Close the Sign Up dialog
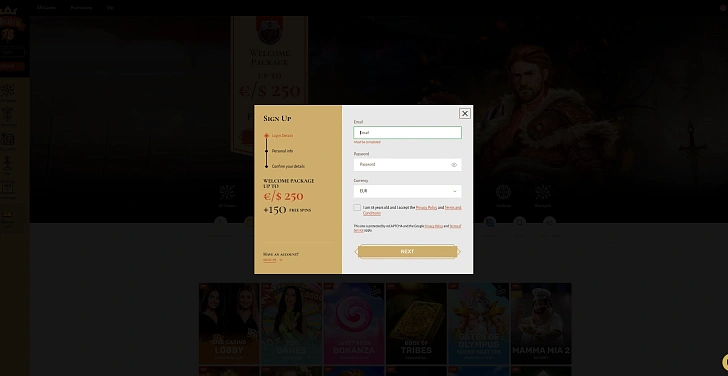 tap(464, 113)
